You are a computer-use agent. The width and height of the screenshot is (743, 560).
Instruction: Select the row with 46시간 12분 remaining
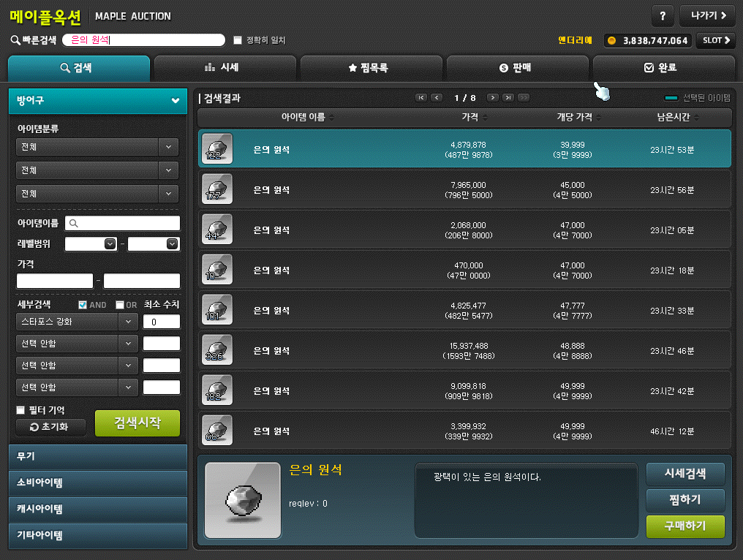pos(464,431)
